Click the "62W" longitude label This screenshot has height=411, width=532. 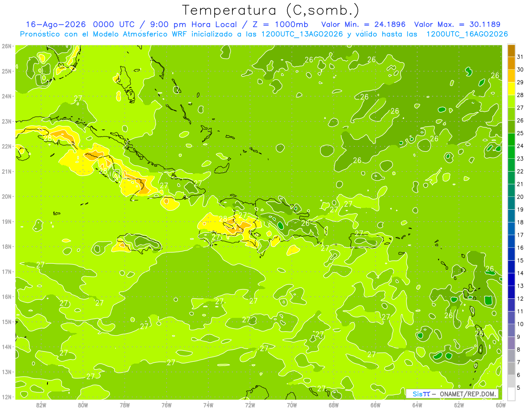[x=459, y=404]
